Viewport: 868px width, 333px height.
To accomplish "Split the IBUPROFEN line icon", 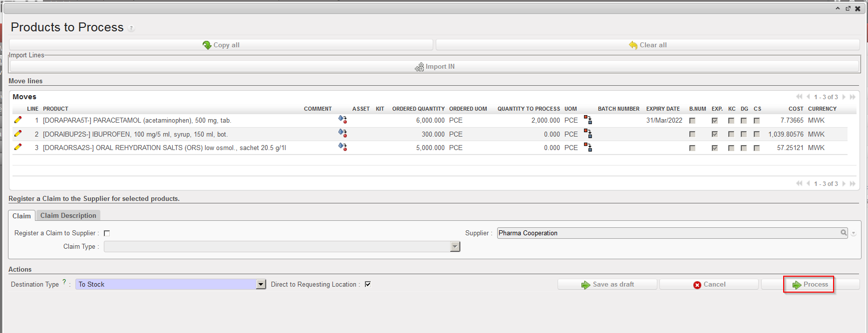I will (588, 134).
